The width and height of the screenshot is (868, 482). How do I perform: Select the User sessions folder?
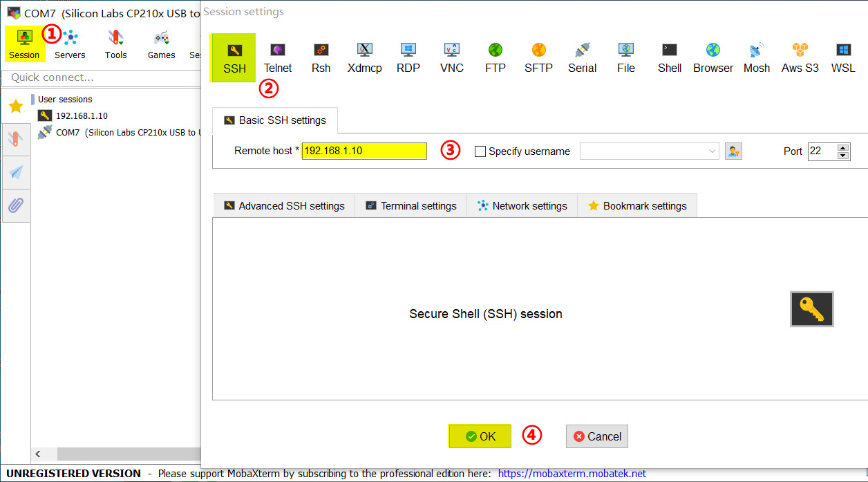click(x=65, y=100)
